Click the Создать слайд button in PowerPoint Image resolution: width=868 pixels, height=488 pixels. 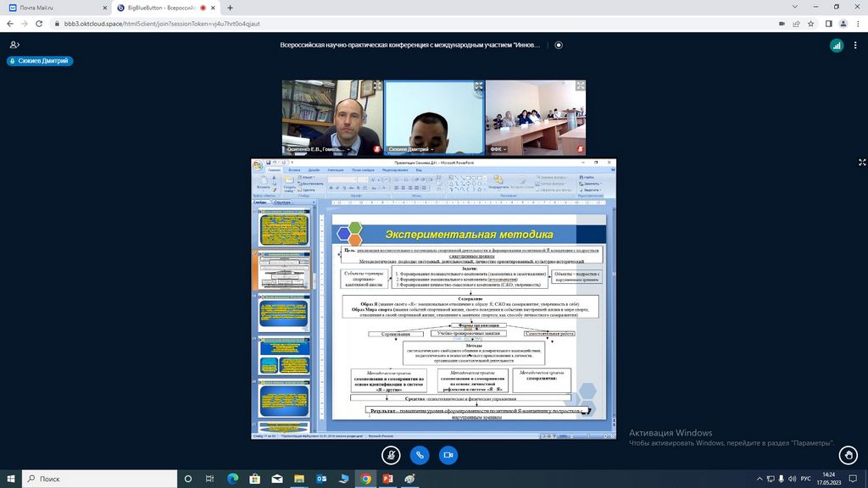(290, 184)
